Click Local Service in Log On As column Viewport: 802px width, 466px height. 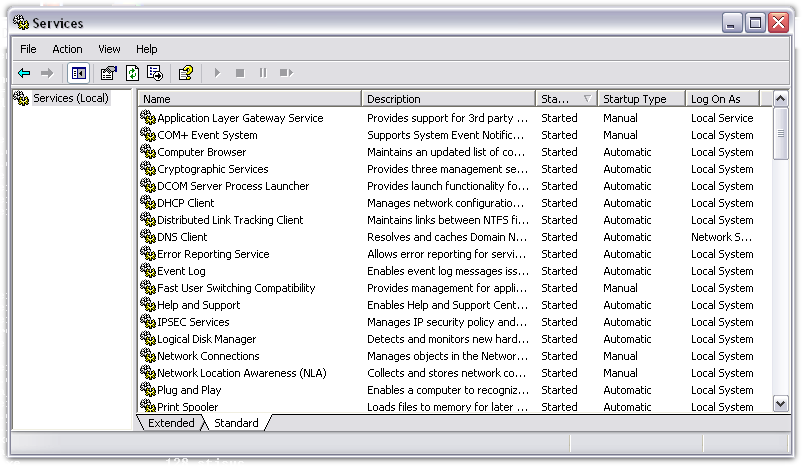click(x=722, y=118)
